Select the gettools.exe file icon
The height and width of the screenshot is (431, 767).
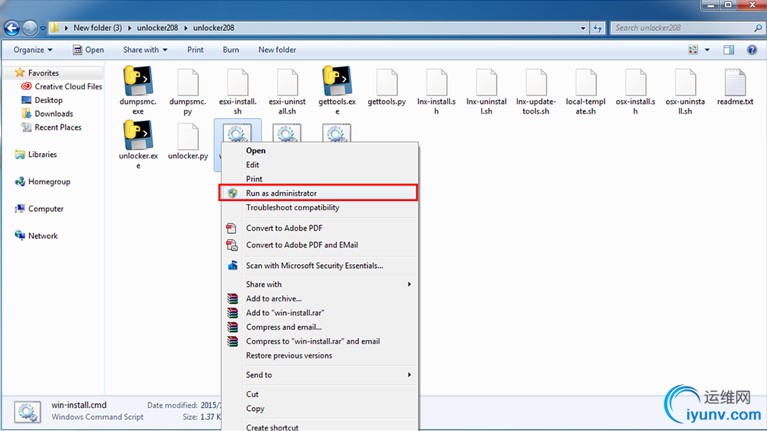337,81
